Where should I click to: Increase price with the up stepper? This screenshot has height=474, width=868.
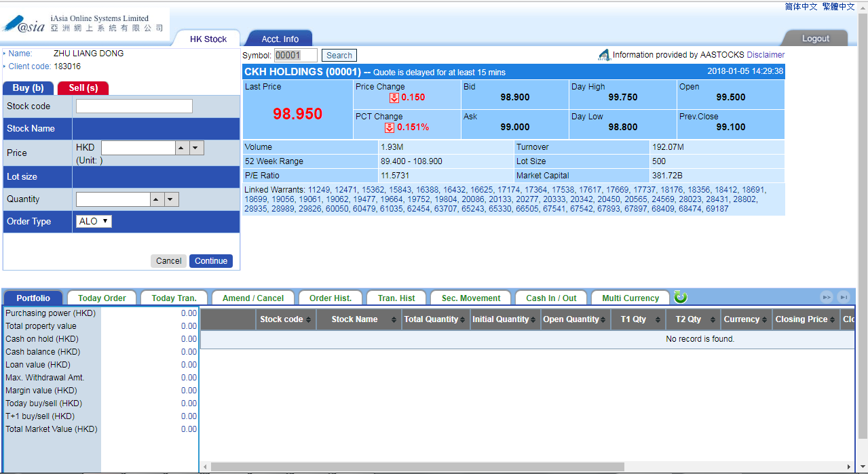click(x=182, y=148)
